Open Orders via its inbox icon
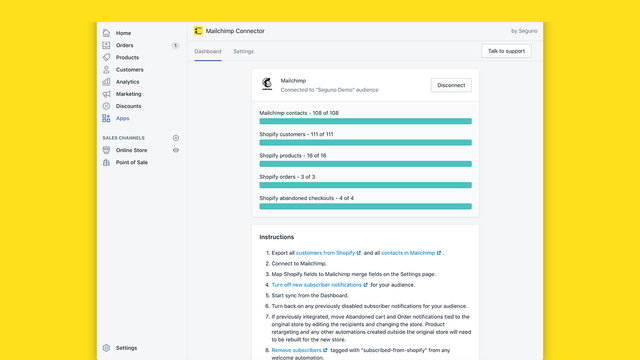This screenshot has height=360, width=640. click(x=106, y=45)
